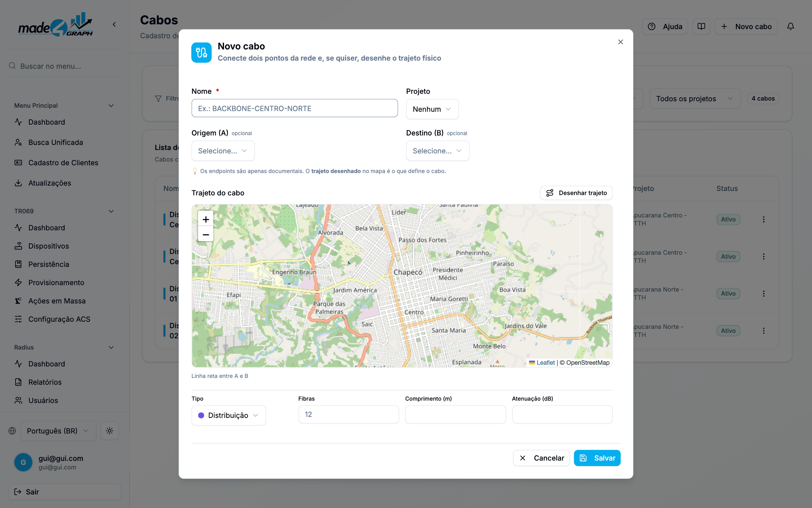Click Cancelar button

[x=541, y=458]
